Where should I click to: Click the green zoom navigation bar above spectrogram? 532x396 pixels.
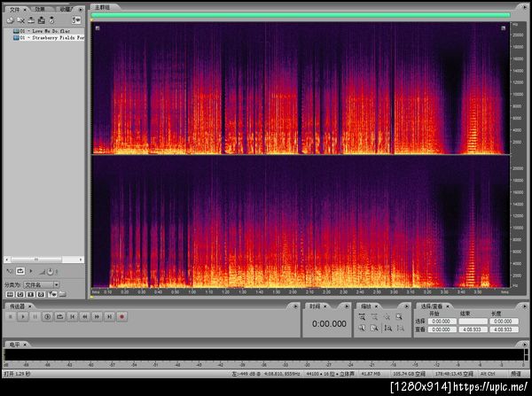click(x=301, y=15)
